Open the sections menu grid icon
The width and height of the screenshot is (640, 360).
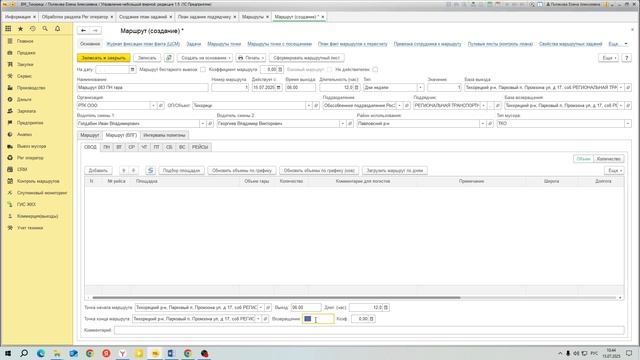pyautogui.click(x=8, y=29)
